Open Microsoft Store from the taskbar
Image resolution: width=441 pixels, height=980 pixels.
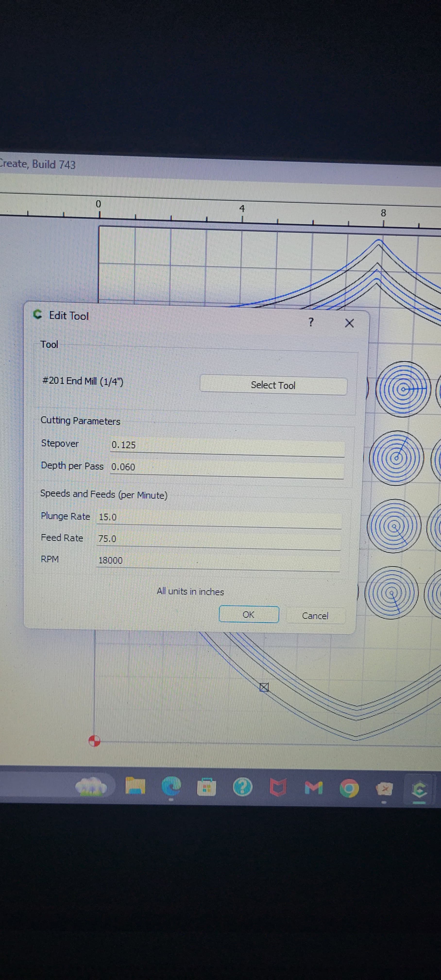206,787
